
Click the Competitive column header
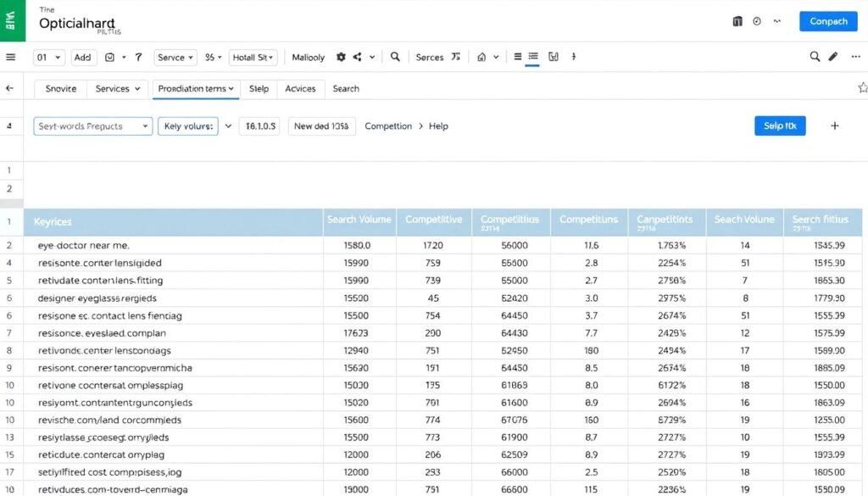coord(433,222)
